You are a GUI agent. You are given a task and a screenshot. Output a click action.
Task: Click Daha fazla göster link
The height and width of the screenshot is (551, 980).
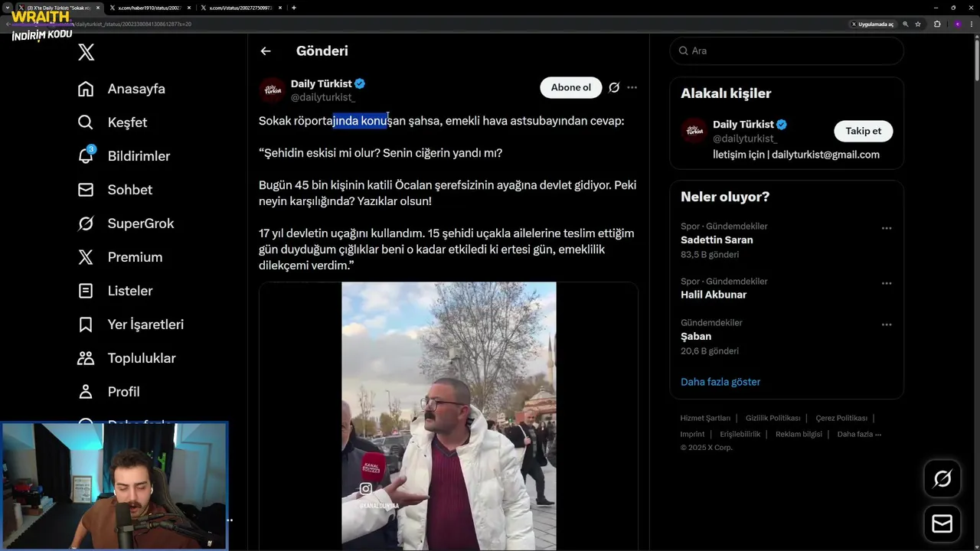(x=720, y=382)
